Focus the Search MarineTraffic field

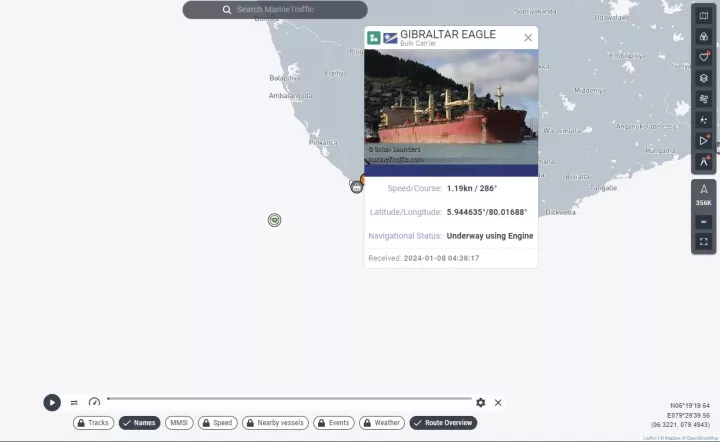pos(275,10)
